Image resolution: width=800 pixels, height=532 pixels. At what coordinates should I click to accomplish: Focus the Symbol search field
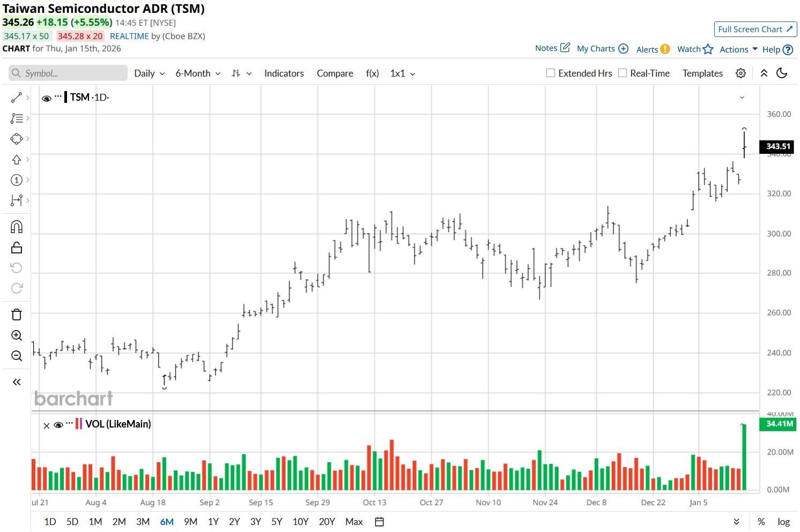(68, 73)
